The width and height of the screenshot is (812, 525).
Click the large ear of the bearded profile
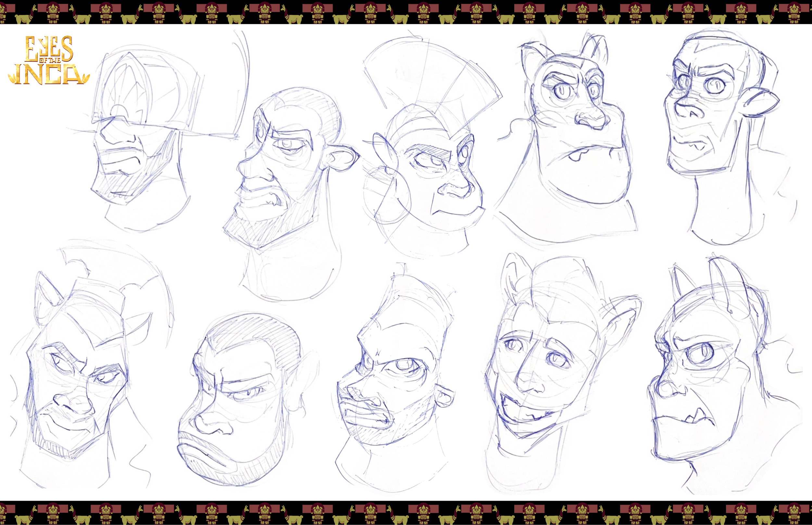[343, 157]
